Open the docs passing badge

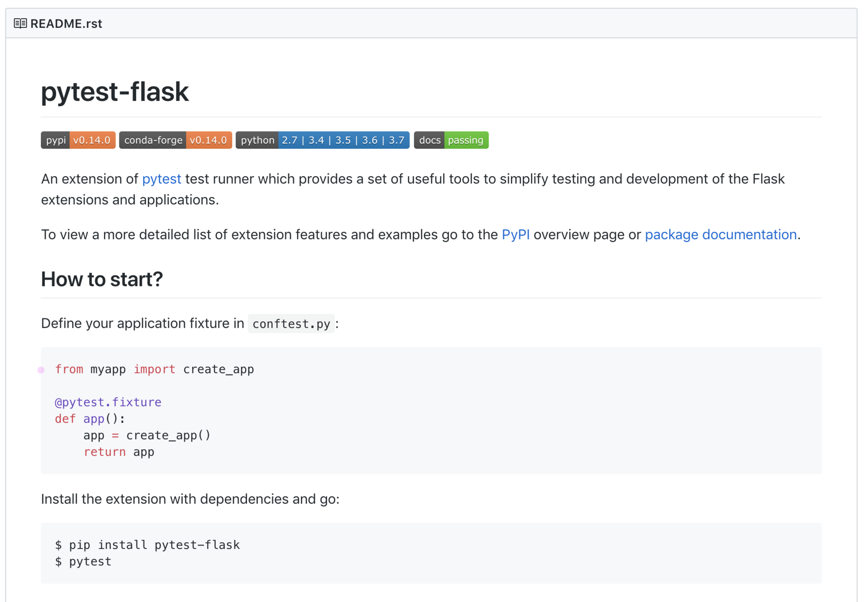451,140
